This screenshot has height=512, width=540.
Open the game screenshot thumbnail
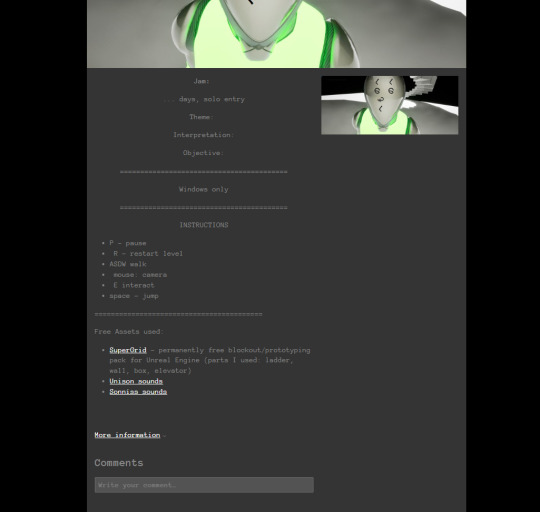(x=390, y=105)
